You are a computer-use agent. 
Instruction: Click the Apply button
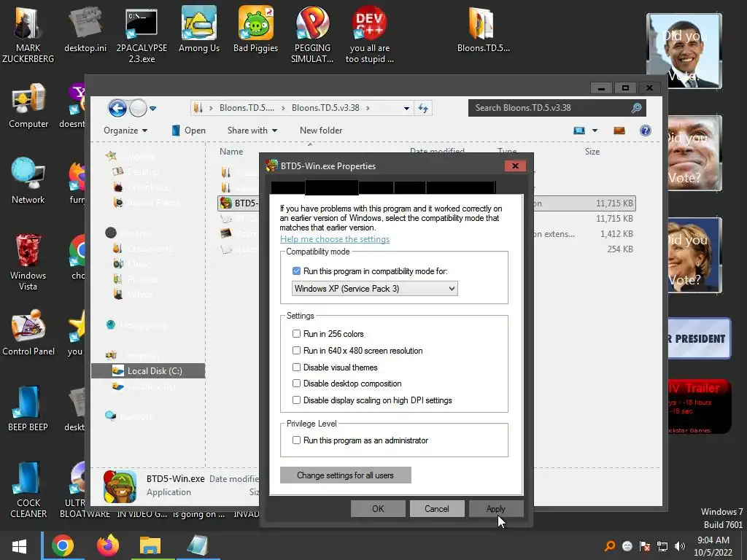point(496,508)
